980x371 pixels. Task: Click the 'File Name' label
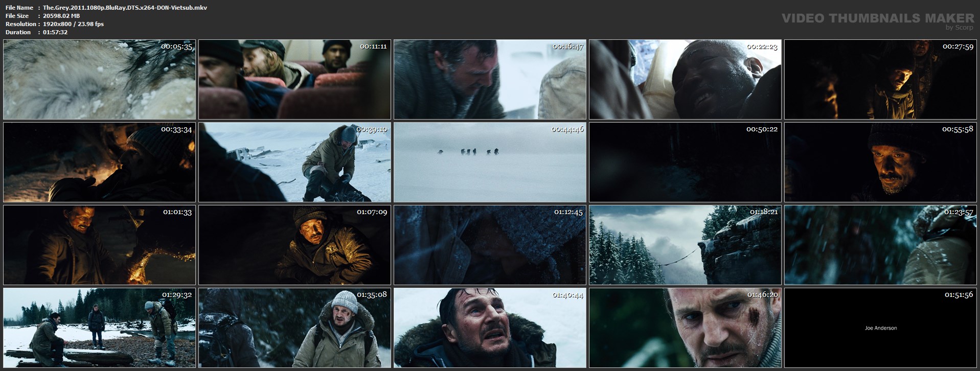19,8
